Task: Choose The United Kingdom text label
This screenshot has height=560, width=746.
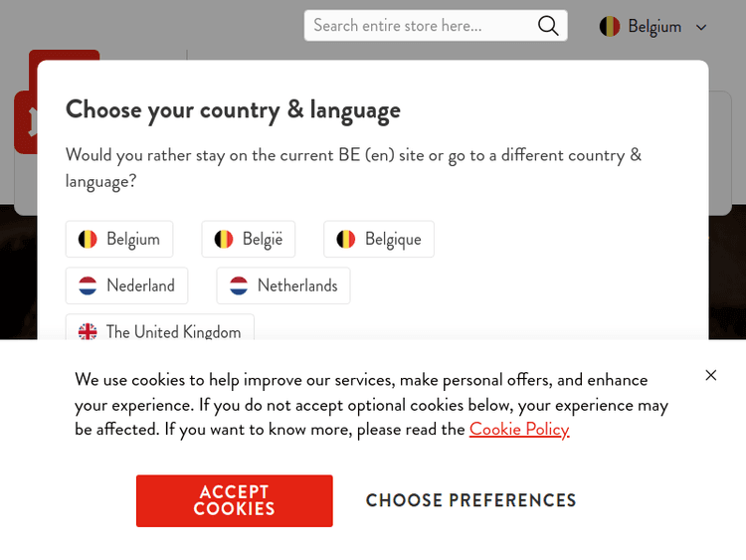Action: coord(173,331)
